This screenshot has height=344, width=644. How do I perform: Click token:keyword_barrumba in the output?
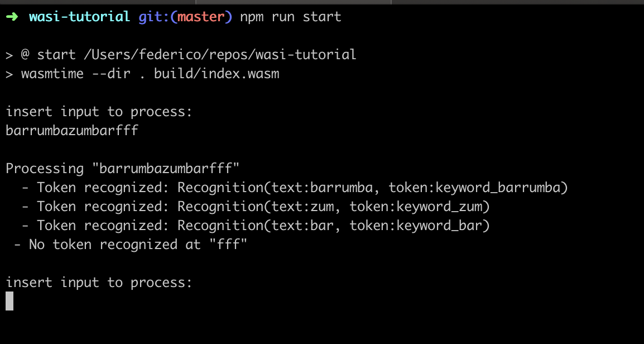coord(475,188)
